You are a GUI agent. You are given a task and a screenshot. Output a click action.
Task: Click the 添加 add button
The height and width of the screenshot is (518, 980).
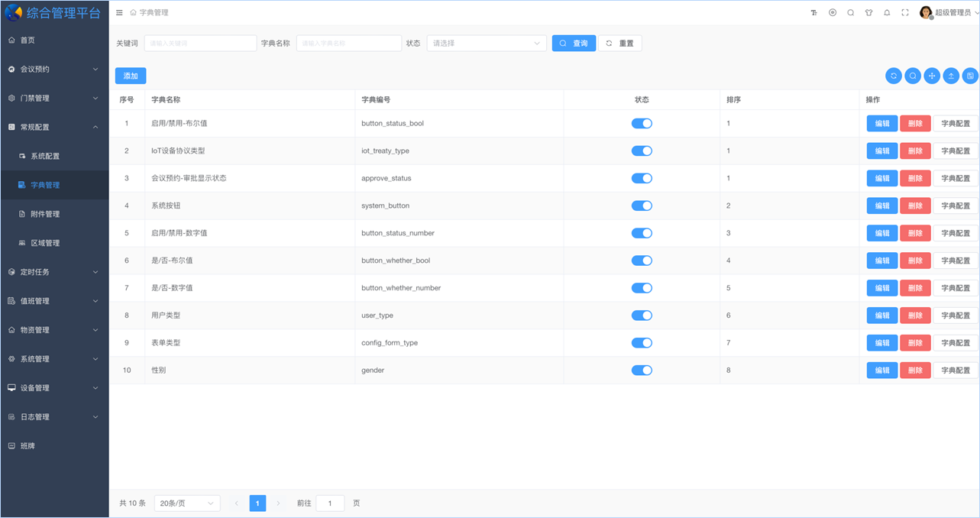[130, 76]
